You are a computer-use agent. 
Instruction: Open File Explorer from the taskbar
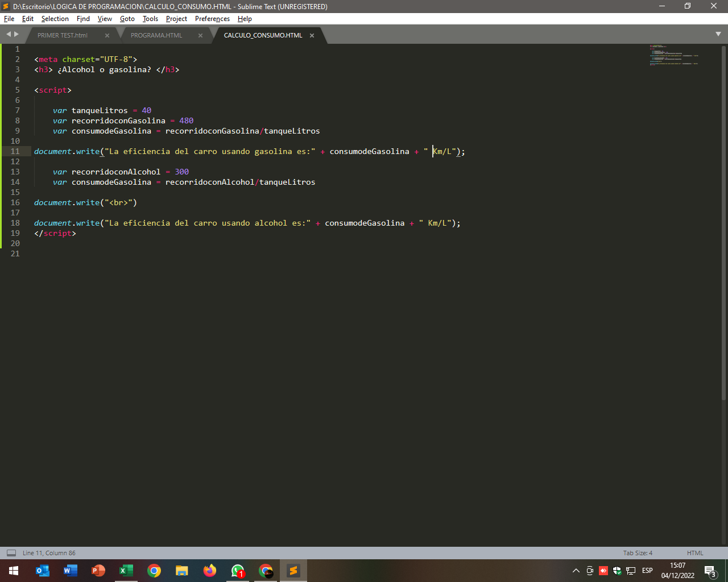182,571
